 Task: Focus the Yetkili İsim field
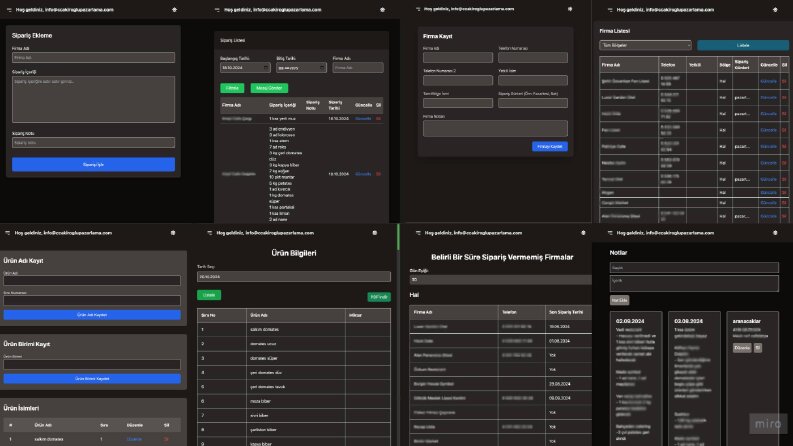tap(533, 80)
